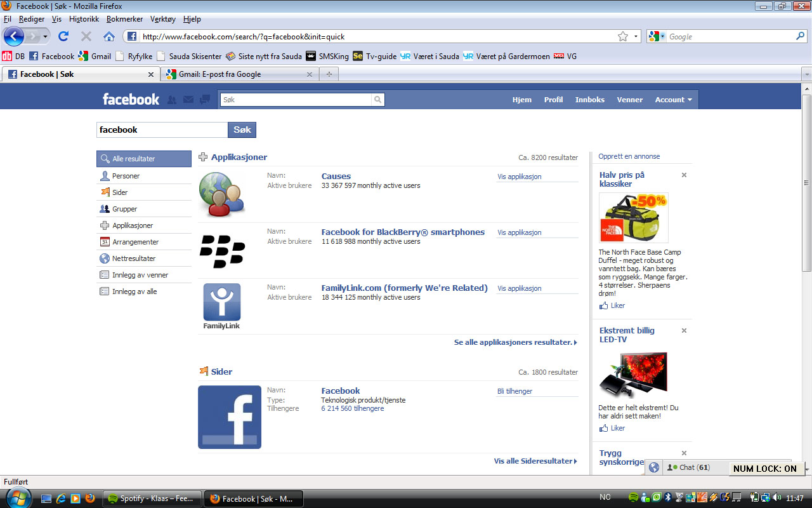Click the Søk button next to facebook query
Image resolution: width=812 pixels, height=508 pixels.
coord(242,130)
